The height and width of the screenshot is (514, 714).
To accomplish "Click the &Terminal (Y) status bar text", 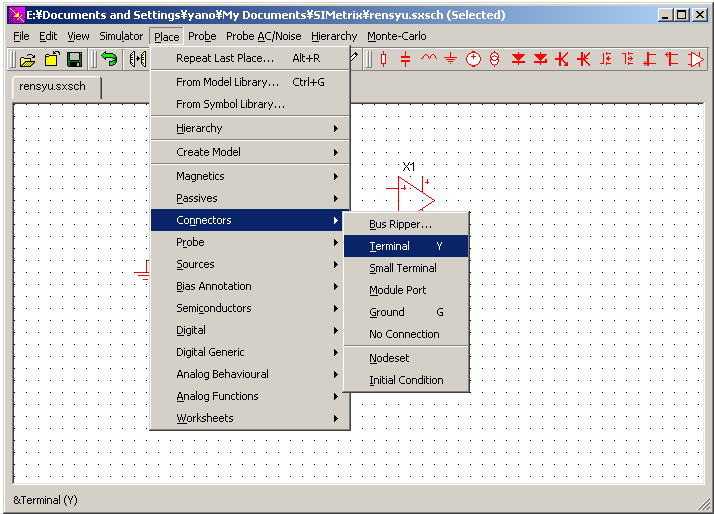I will (x=45, y=500).
